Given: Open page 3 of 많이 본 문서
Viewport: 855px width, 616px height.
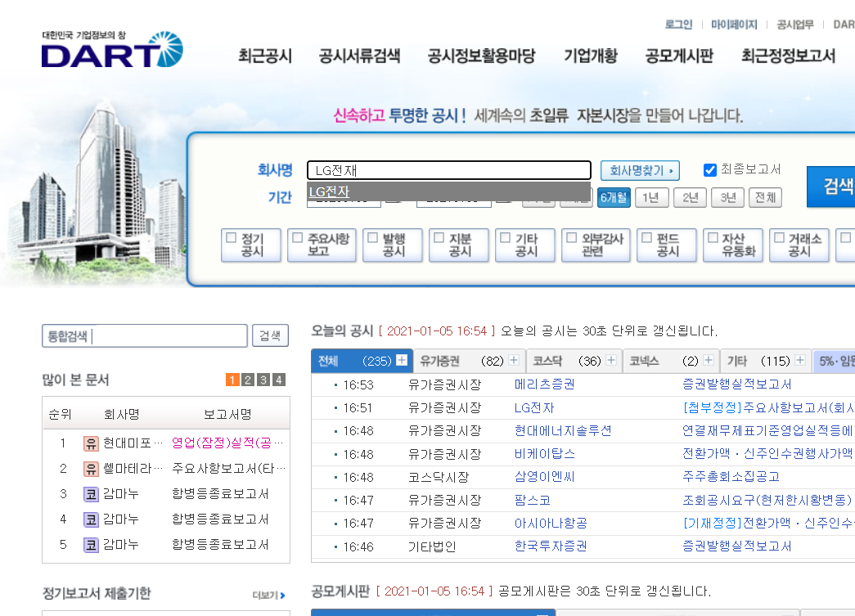Looking at the screenshot, I should 263,380.
